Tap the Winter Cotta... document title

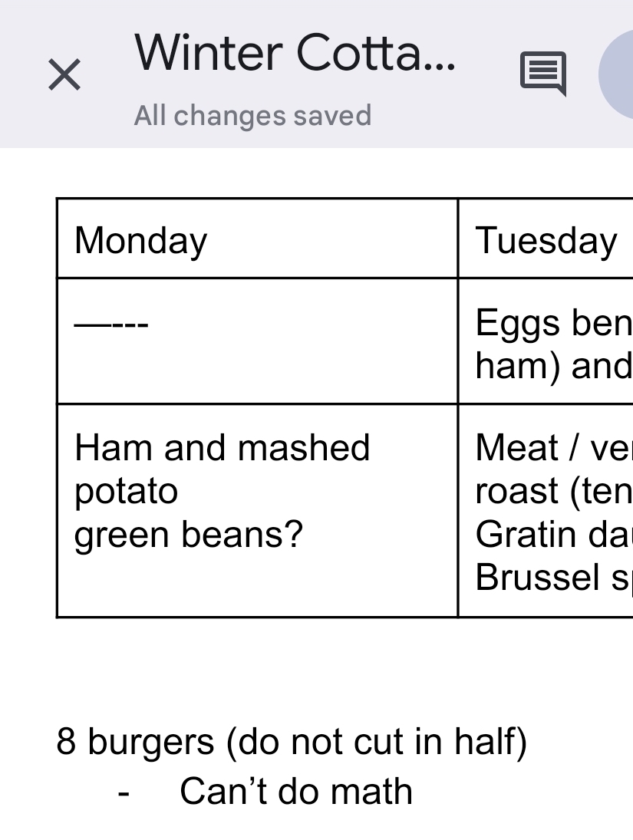tap(295, 54)
